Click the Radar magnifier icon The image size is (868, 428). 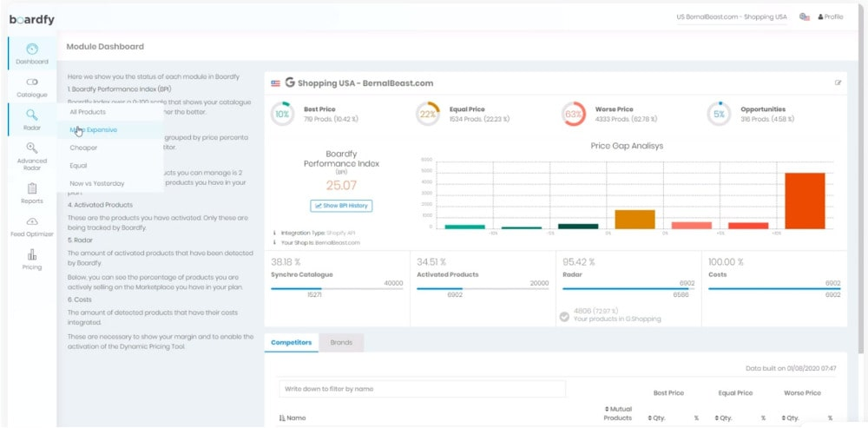[x=32, y=115]
